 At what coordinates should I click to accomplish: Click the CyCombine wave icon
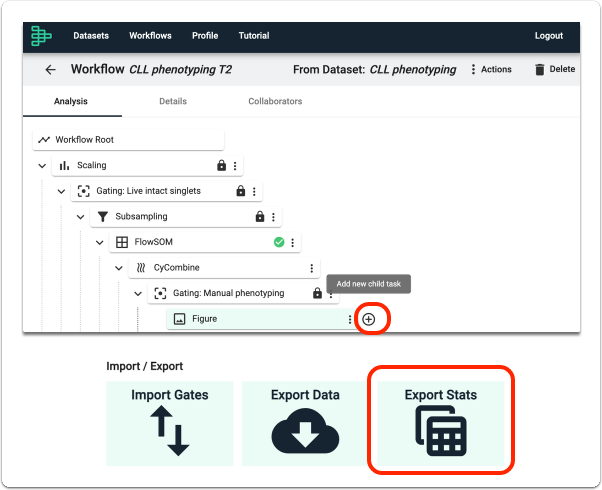[x=141, y=268]
